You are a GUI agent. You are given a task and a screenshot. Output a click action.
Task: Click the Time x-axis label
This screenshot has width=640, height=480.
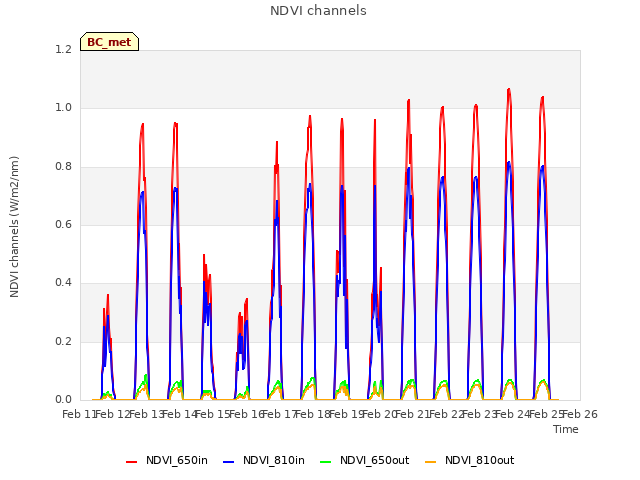click(566, 429)
